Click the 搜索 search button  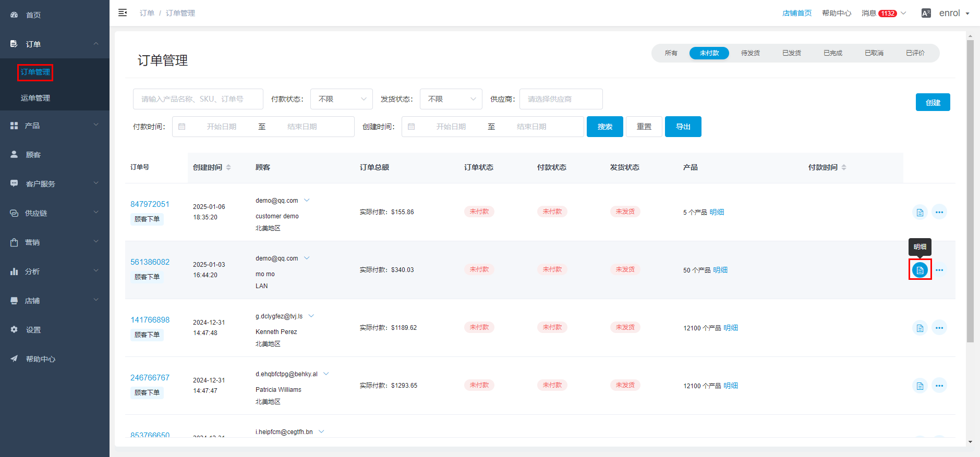[605, 127]
